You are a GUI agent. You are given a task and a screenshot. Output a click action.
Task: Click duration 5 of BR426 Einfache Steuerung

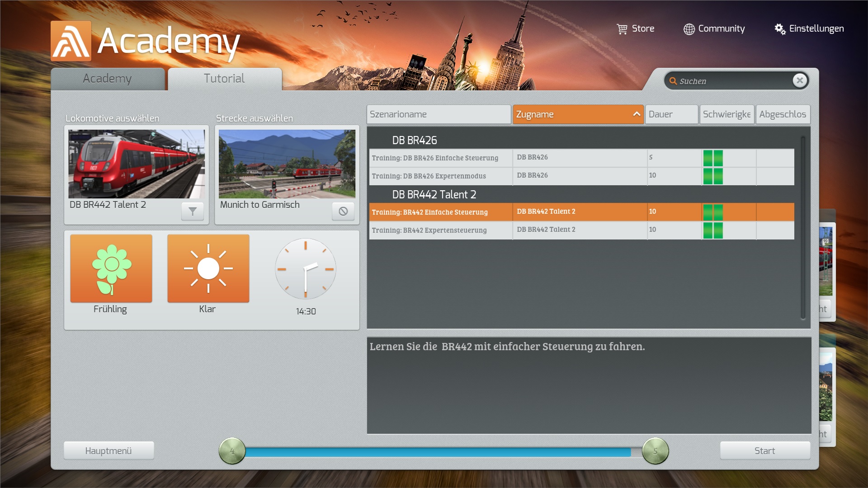[x=651, y=157]
